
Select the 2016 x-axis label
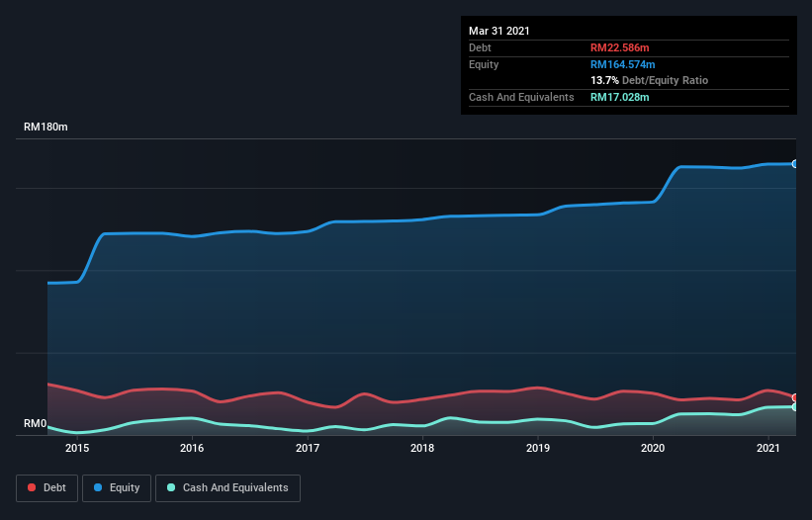pyautogui.click(x=192, y=448)
